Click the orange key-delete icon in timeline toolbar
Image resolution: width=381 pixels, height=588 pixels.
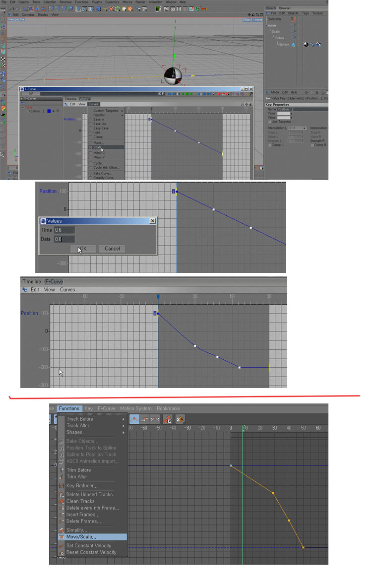coord(168,419)
